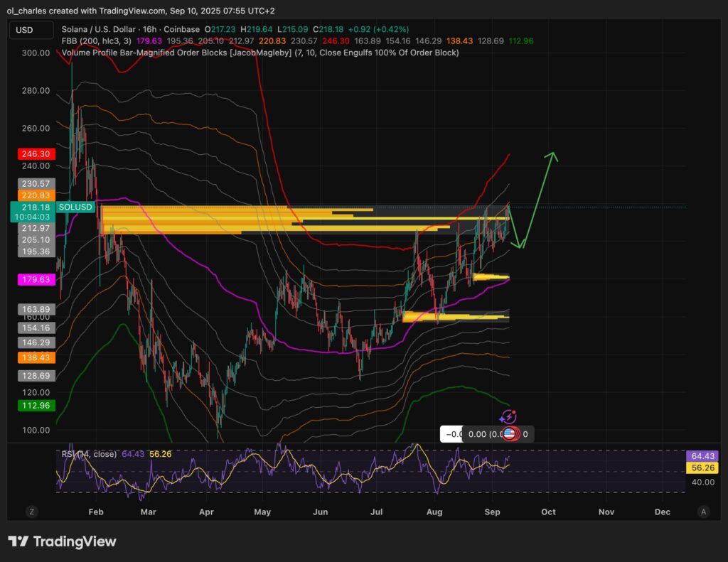Open the USD currency selector

31,30
